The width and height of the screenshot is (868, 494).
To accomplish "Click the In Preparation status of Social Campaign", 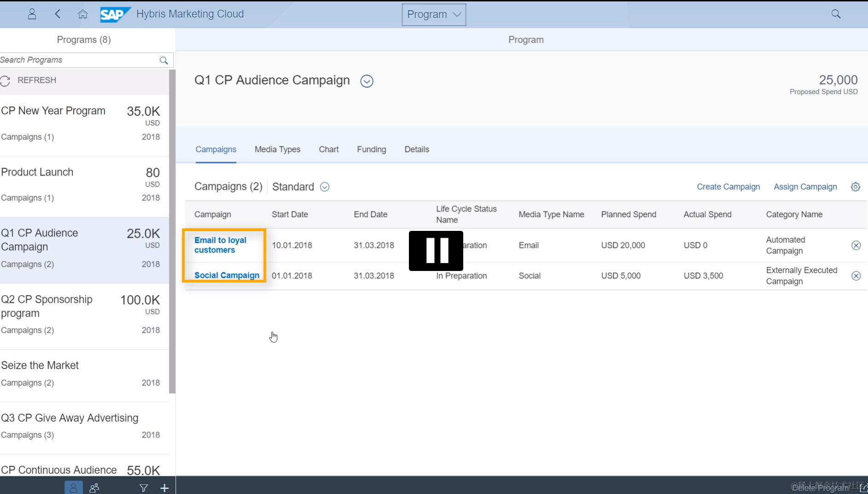I will coord(461,276).
